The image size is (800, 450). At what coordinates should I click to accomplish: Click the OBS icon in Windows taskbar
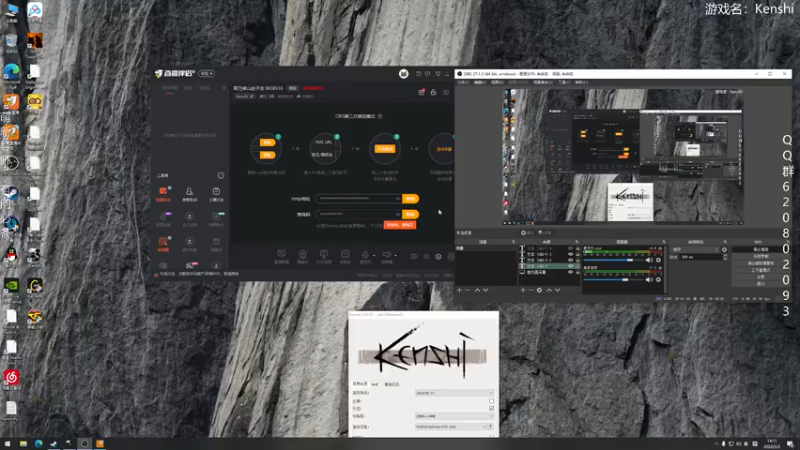(x=85, y=444)
